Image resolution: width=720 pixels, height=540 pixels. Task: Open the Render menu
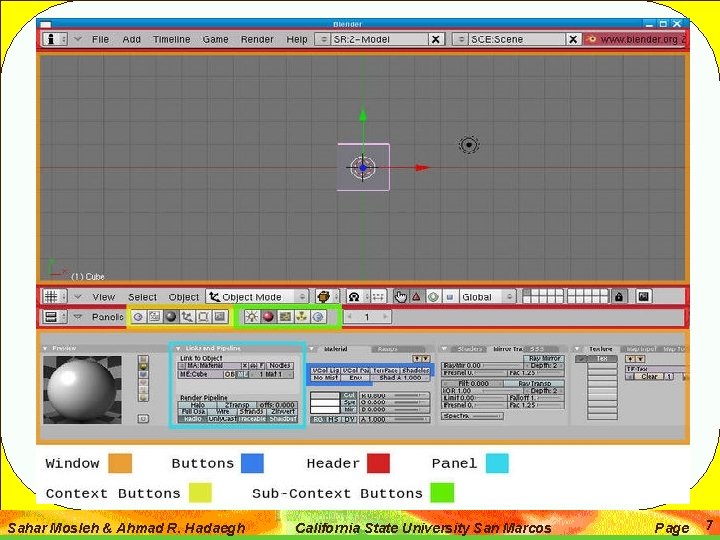tap(257, 39)
